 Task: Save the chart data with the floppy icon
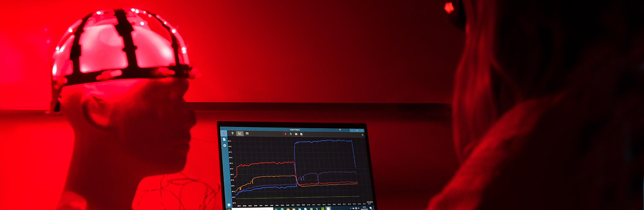296,134
